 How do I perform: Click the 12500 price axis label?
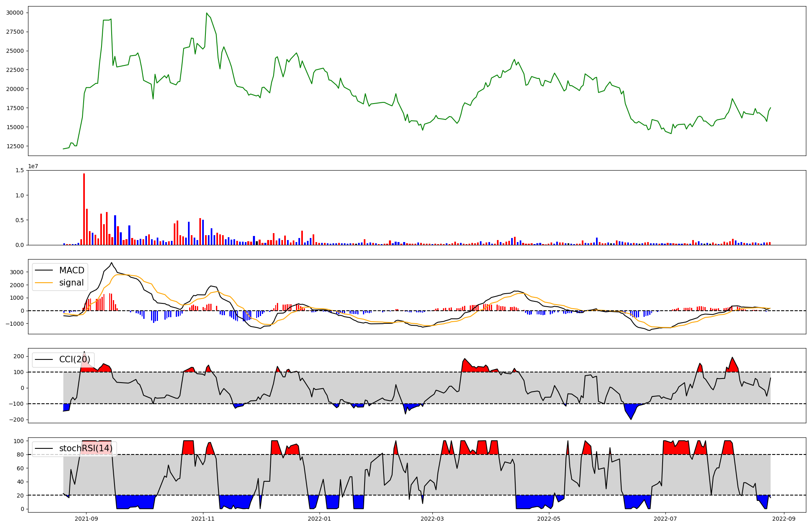pos(15,146)
